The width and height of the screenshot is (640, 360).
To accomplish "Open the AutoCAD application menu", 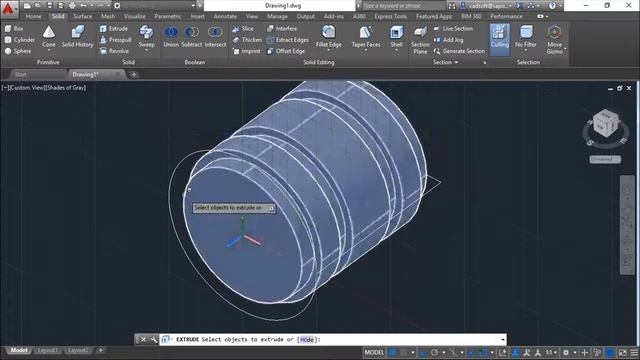I will tap(8, 9).
